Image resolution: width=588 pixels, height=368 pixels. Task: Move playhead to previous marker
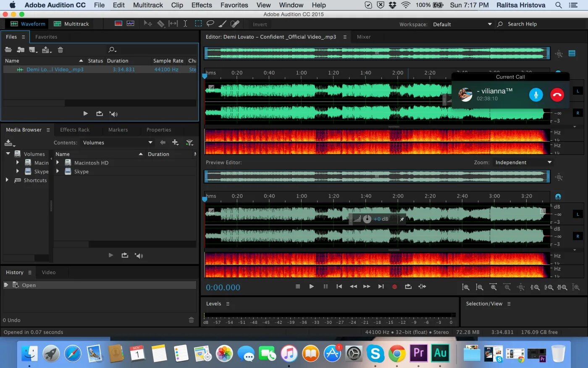click(339, 286)
